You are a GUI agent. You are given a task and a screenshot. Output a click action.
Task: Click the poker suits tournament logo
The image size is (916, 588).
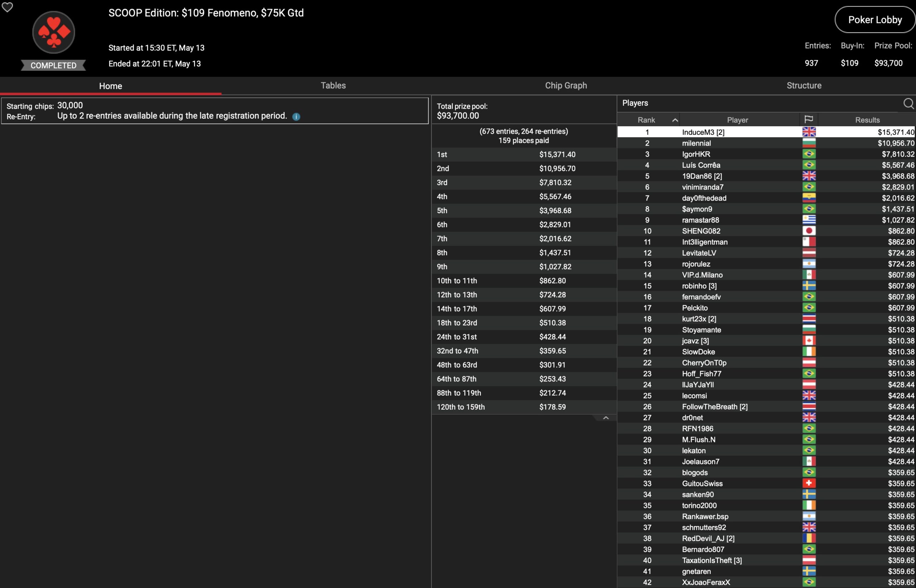tap(53, 33)
